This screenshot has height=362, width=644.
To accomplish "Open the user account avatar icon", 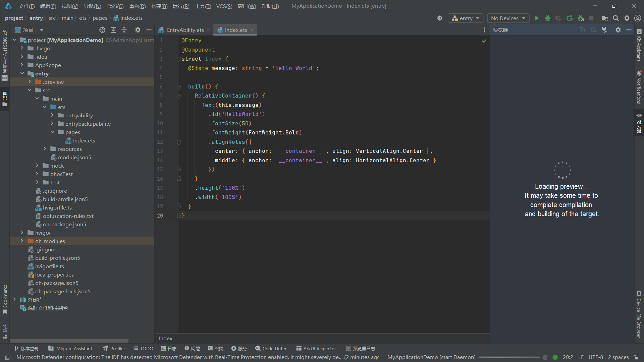I will (638, 18).
